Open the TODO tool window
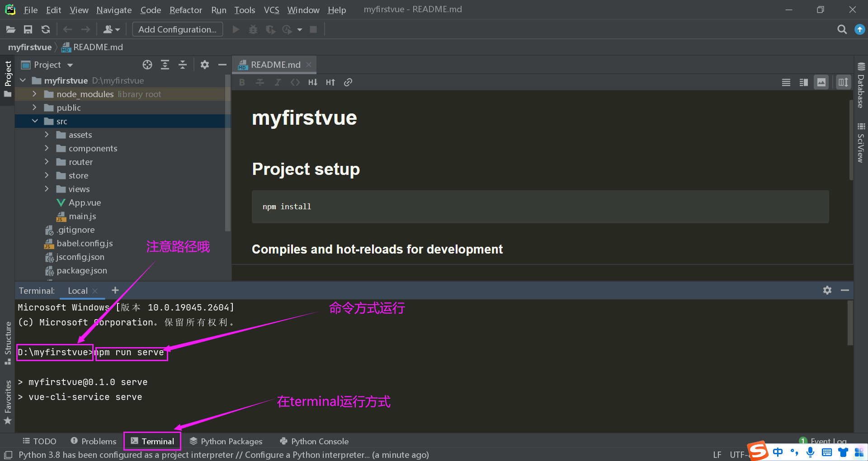868x461 pixels. (40, 441)
